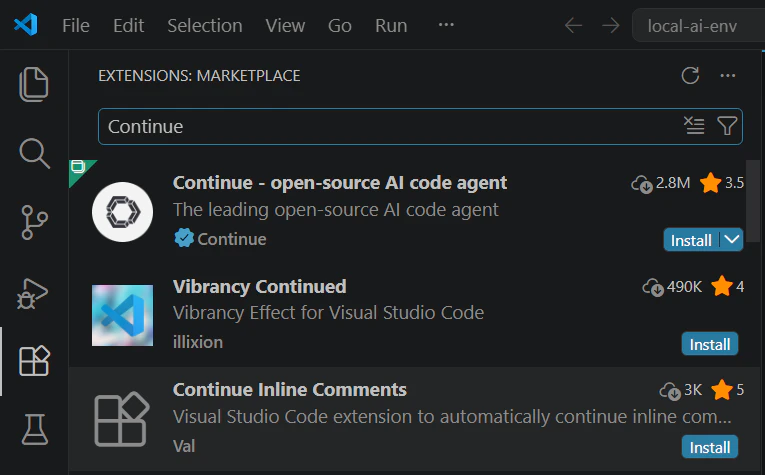765x475 pixels.
Task: Click the 'Continue' verified publisher name
Action: (x=232, y=239)
